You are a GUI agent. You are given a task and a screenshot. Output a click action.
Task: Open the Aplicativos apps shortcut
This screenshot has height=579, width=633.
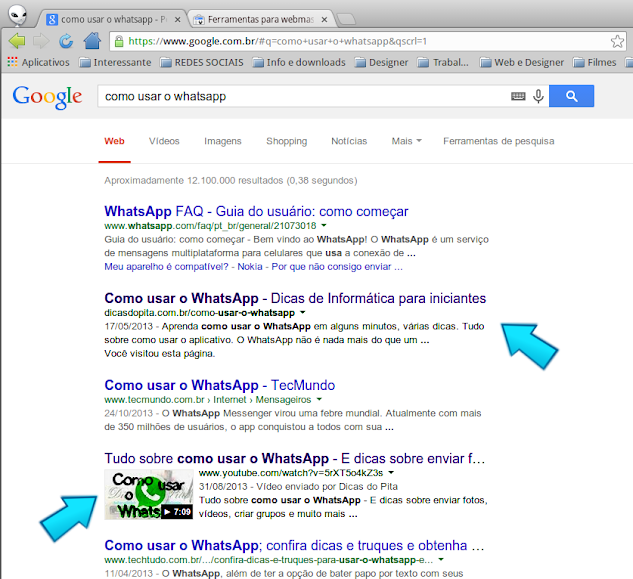click(38, 63)
